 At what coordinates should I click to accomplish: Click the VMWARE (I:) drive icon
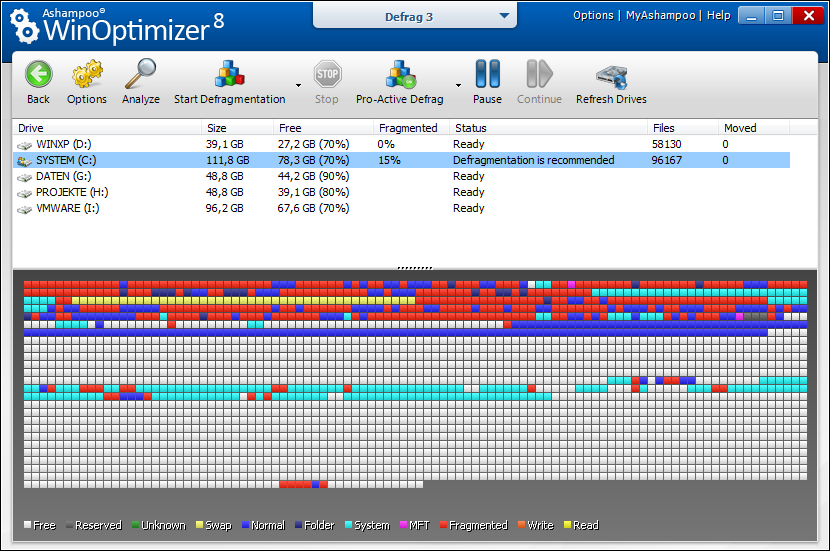click(x=24, y=209)
